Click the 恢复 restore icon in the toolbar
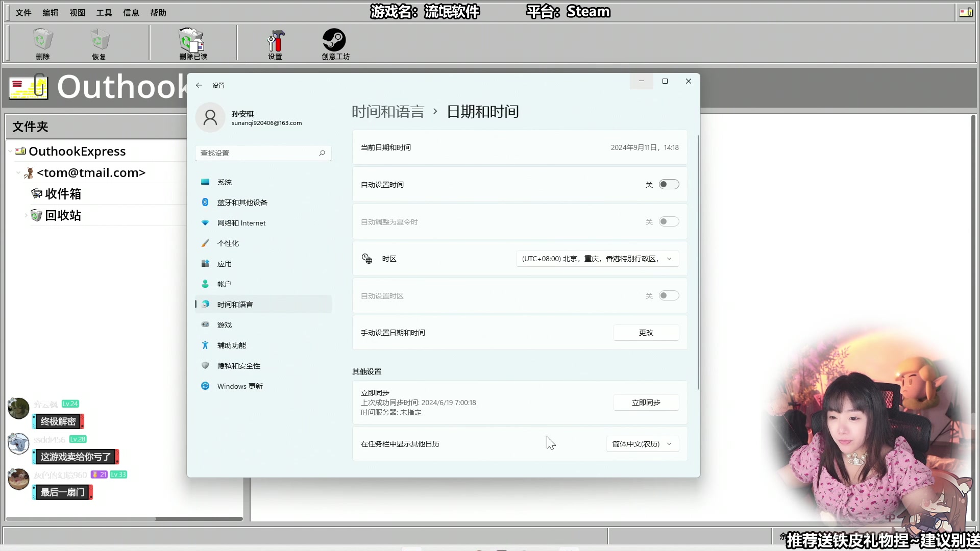 click(x=99, y=43)
